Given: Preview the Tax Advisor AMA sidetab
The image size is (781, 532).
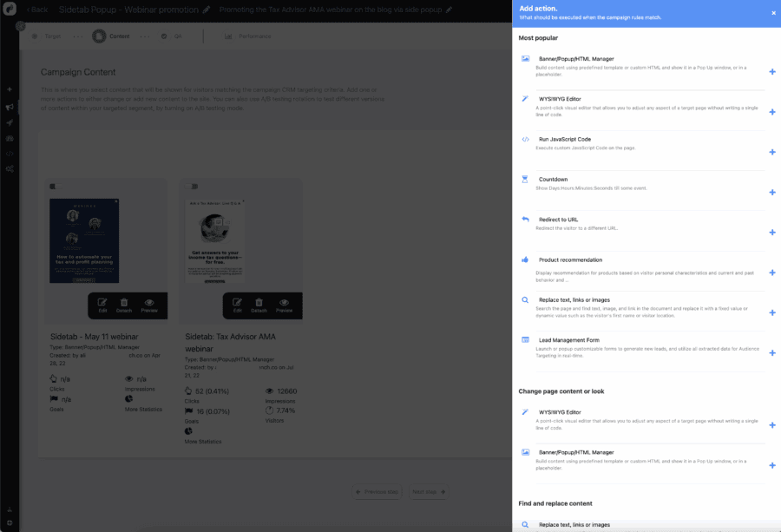Looking at the screenshot, I should (x=285, y=305).
